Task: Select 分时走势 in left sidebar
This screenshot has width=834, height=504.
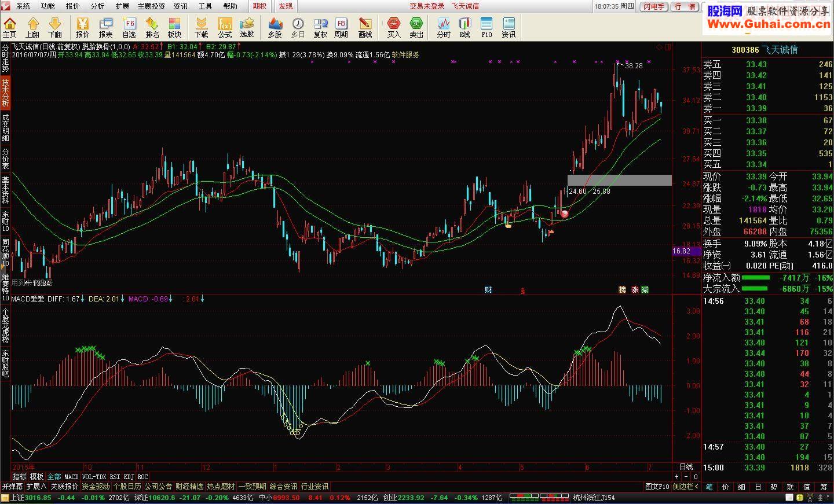Action: click(5, 58)
